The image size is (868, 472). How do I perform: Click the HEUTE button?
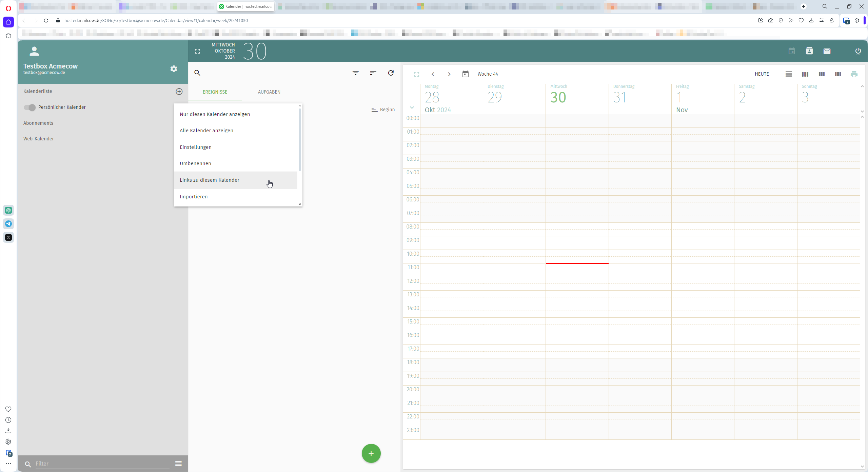pyautogui.click(x=762, y=74)
